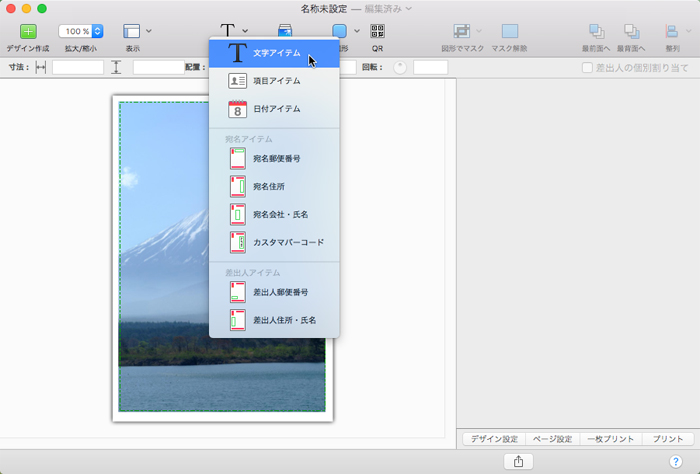Open the ページ設定 tab
Viewport: 700px width, 474px height.
tap(551, 439)
